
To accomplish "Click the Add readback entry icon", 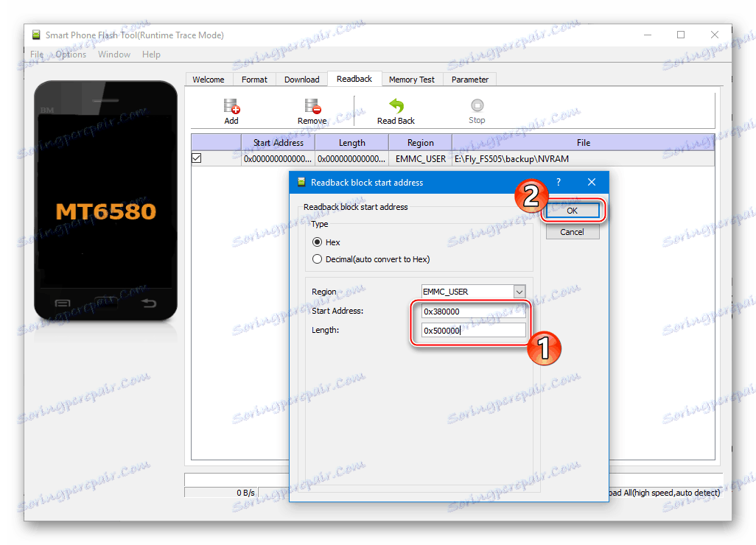I will [x=231, y=106].
